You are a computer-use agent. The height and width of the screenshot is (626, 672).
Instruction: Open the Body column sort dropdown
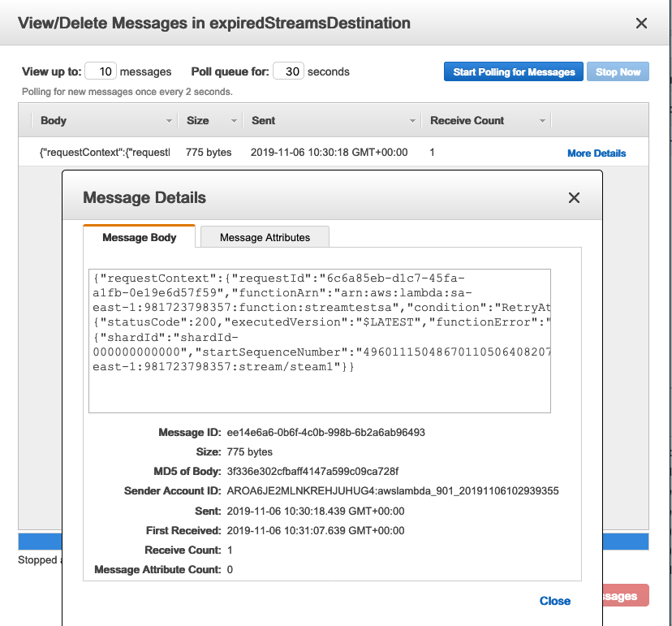pos(169,120)
